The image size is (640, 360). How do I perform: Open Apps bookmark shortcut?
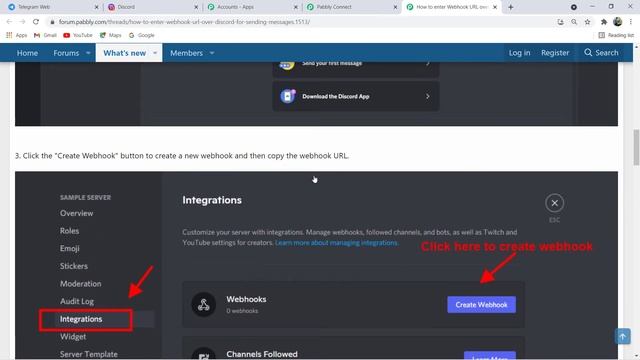[16, 35]
